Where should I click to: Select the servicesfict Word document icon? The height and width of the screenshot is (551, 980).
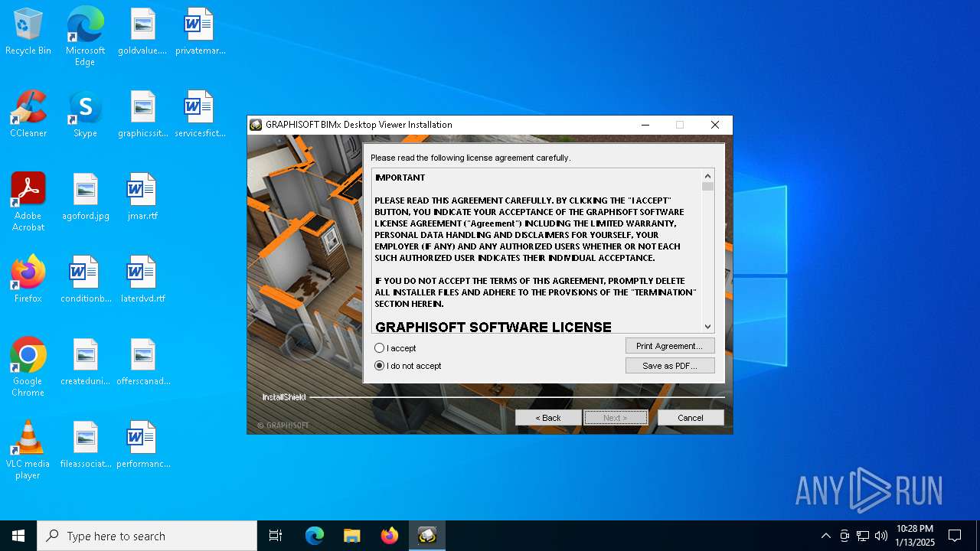coord(200,115)
